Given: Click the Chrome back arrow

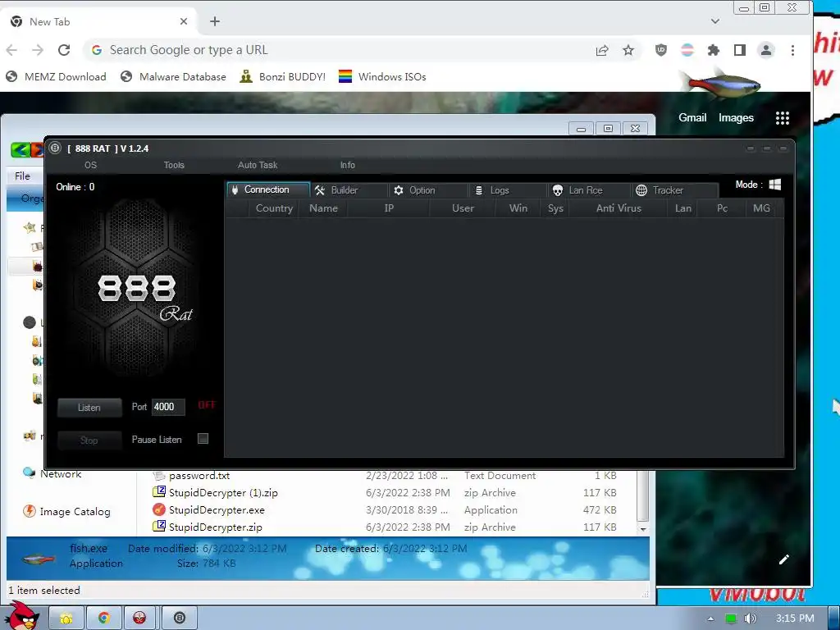Looking at the screenshot, I should (x=11, y=50).
